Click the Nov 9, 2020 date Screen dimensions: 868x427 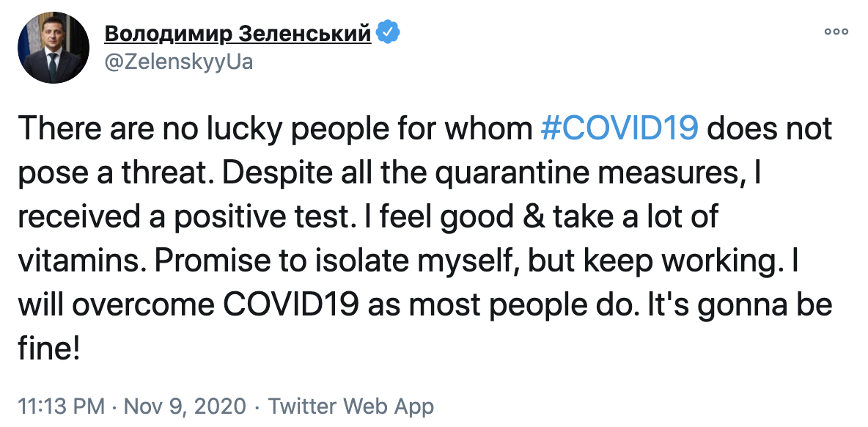[183, 406]
